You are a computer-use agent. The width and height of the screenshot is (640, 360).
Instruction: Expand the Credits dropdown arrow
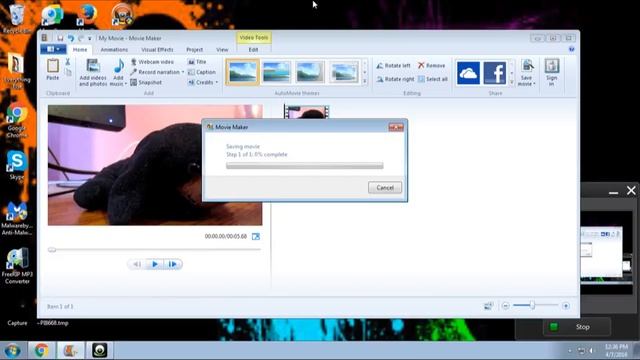tap(217, 82)
